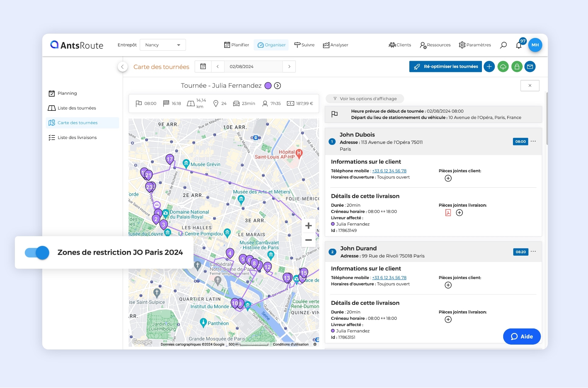Image resolution: width=588 pixels, height=388 pixels.
Task: Open Liste des livraisons menu item
Action: pyautogui.click(x=77, y=138)
